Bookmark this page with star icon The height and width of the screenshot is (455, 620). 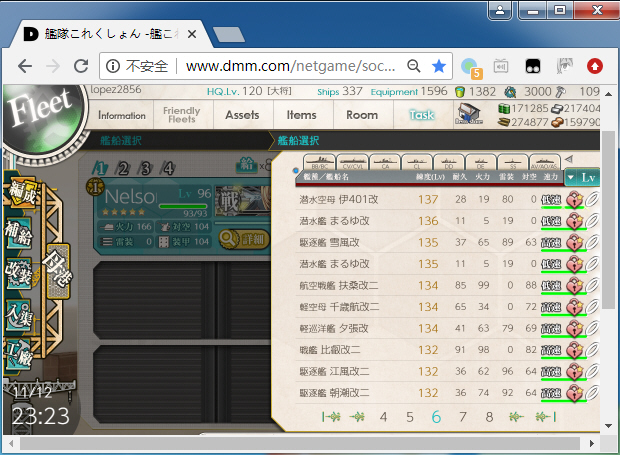click(439, 66)
